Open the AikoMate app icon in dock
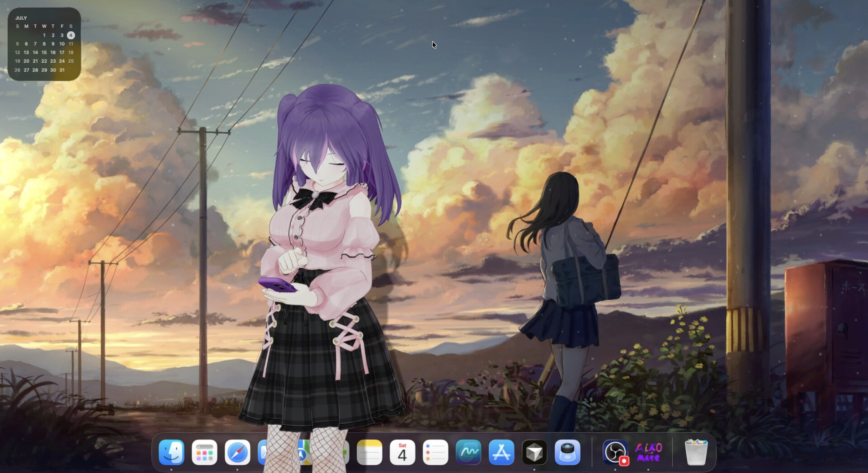The height and width of the screenshot is (473, 868). [x=648, y=452]
